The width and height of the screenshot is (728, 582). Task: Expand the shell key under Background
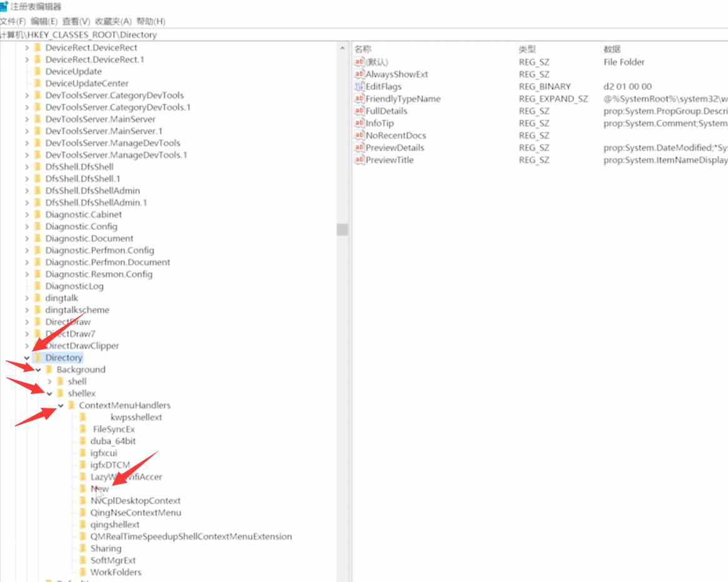click(x=49, y=382)
